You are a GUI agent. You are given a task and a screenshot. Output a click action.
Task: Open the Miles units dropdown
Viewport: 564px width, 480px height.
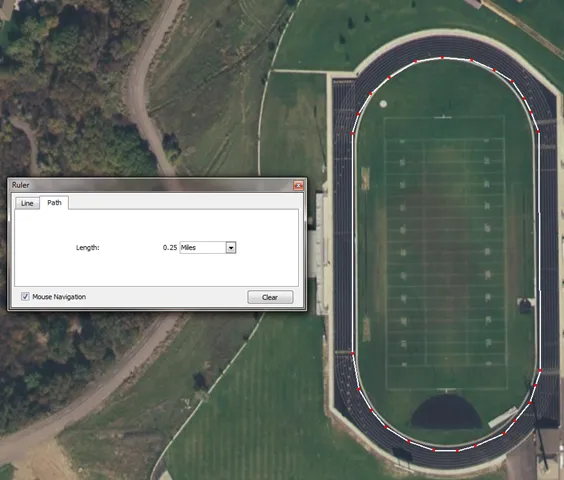[208, 248]
